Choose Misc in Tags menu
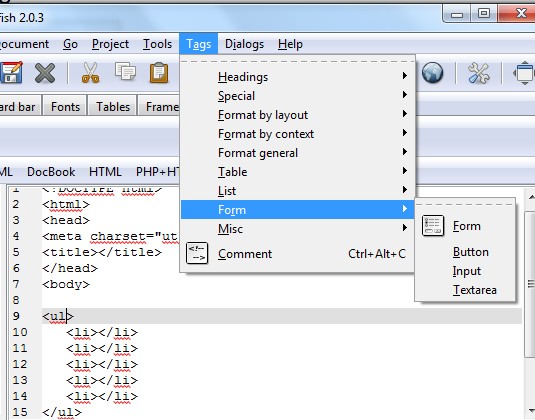 [x=298, y=229]
